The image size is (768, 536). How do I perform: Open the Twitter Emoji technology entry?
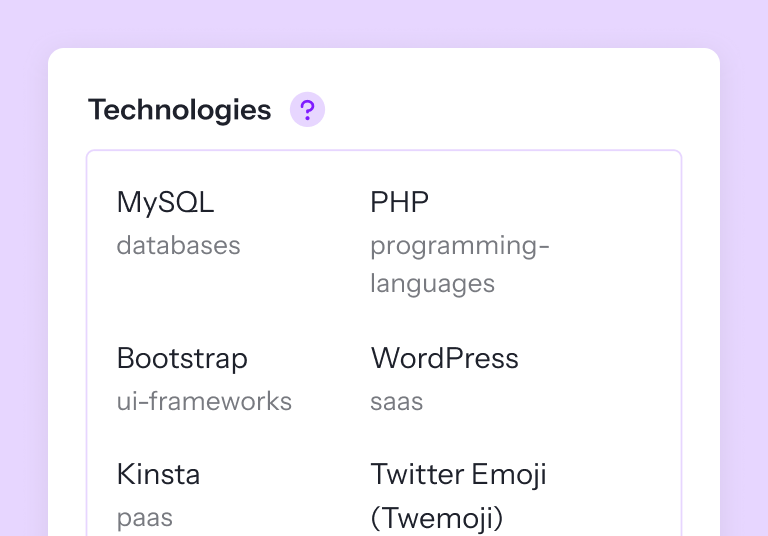(458, 474)
